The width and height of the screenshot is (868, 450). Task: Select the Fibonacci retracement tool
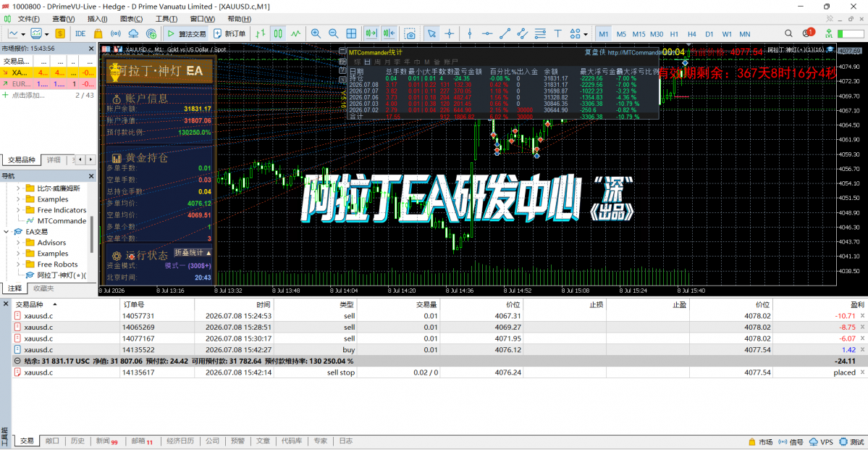tap(540, 33)
